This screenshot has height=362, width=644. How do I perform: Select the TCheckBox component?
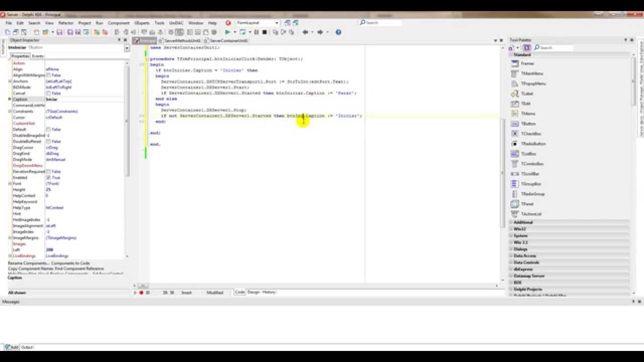coord(526,134)
